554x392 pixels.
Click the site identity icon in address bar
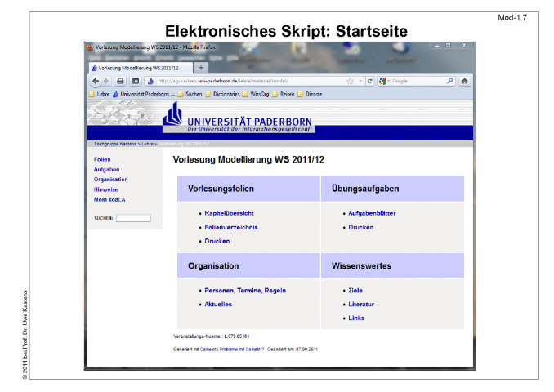[x=150, y=81]
